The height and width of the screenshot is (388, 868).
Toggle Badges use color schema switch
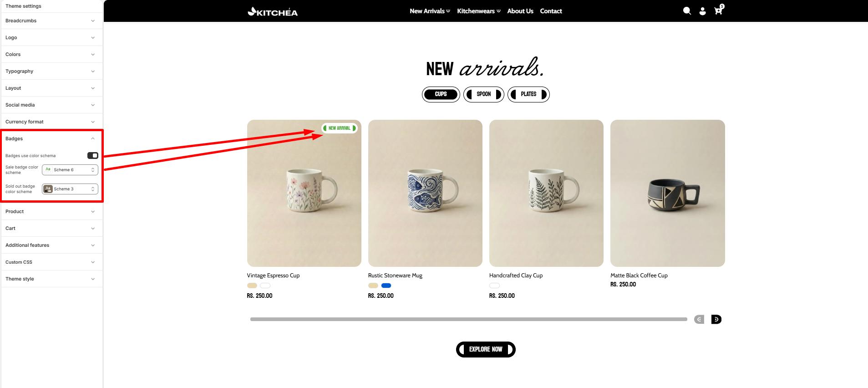click(x=93, y=156)
